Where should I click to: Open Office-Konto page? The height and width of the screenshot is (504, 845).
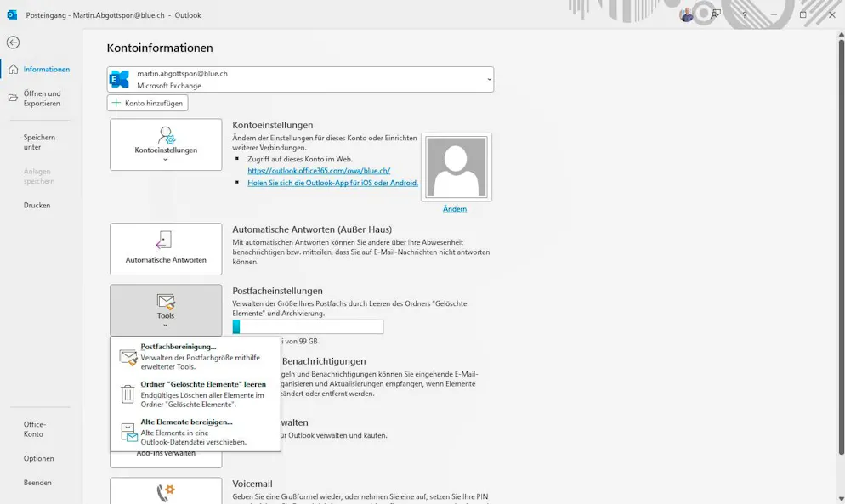[35, 429]
